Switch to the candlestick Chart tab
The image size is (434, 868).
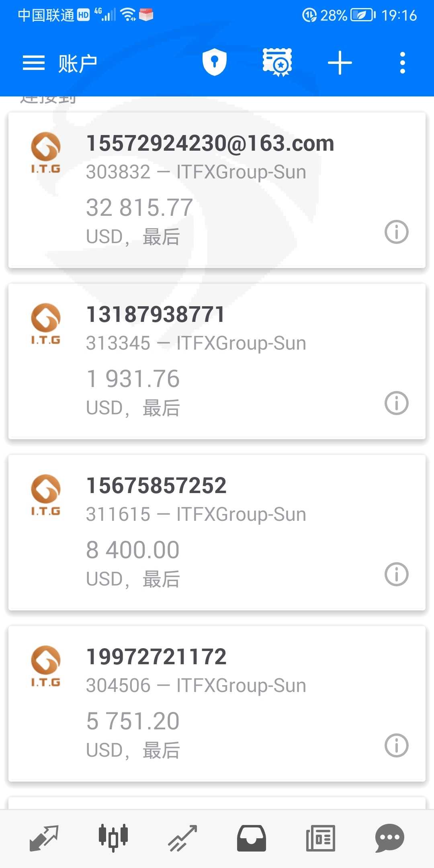point(113,838)
